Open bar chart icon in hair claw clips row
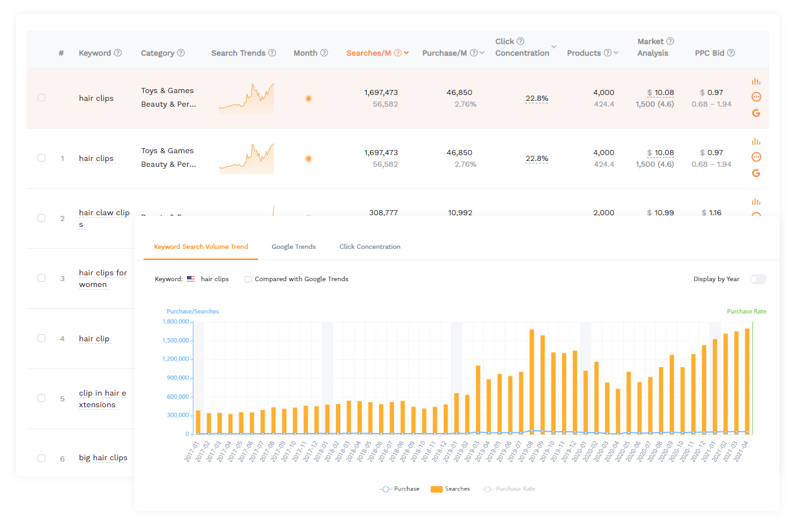797x532 pixels. (x=756, y=202)
